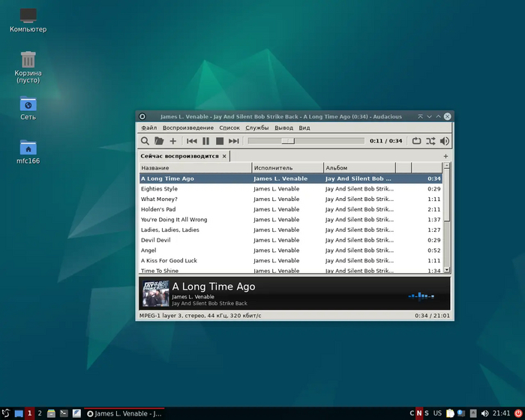Select the track Ladies, Ladies, Ladies

click(291, 229)
